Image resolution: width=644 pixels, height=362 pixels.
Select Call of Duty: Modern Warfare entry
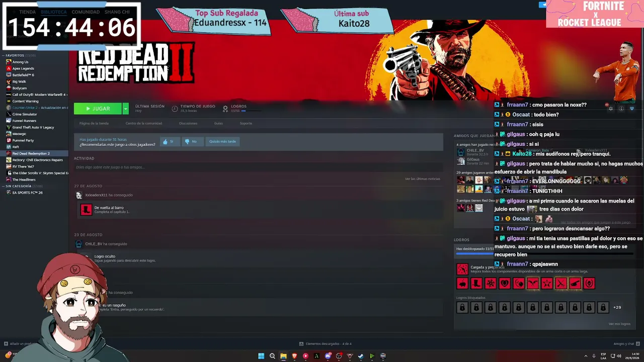click(x=34, y=95)
